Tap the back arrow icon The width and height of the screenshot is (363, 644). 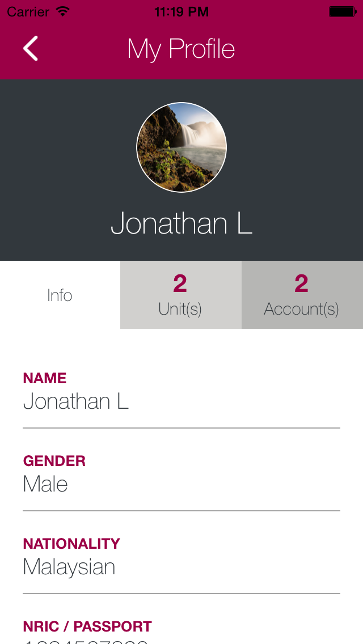[31, 48]
